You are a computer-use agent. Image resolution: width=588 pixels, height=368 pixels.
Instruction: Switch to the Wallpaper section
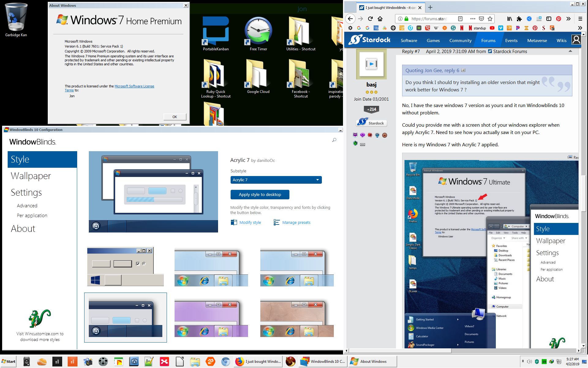[x=31, y=176]
